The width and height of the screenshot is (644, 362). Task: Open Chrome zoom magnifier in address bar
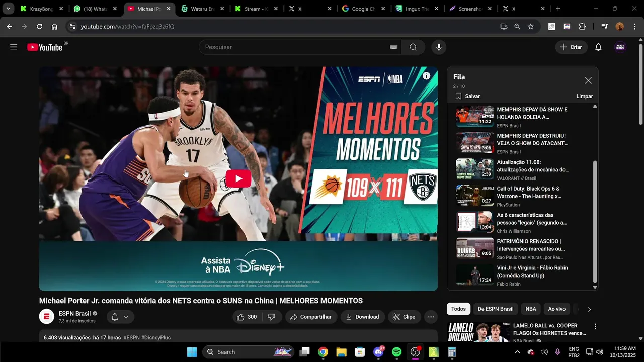[x=517, y=27]
